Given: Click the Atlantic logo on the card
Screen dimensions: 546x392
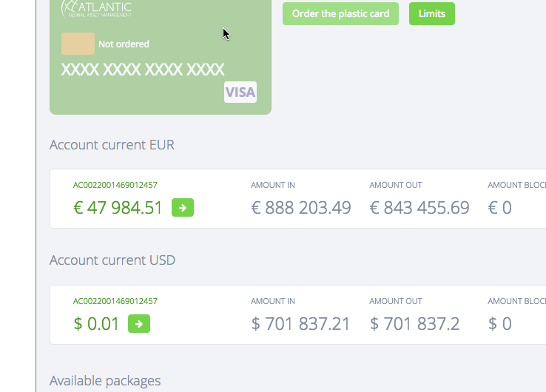Looking at the screenshot, I should [x=97, y=8].
